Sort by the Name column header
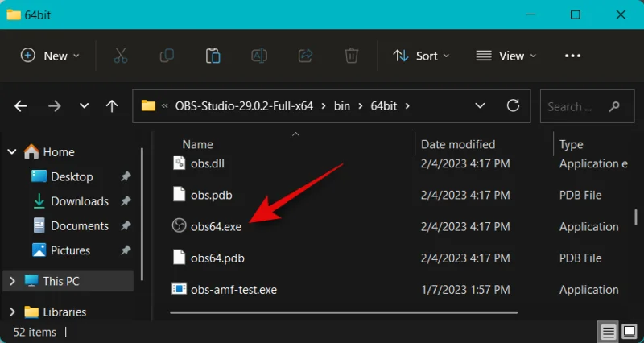Image resolution: width=644 pixels, height=343 pixels. coord(197,144)
